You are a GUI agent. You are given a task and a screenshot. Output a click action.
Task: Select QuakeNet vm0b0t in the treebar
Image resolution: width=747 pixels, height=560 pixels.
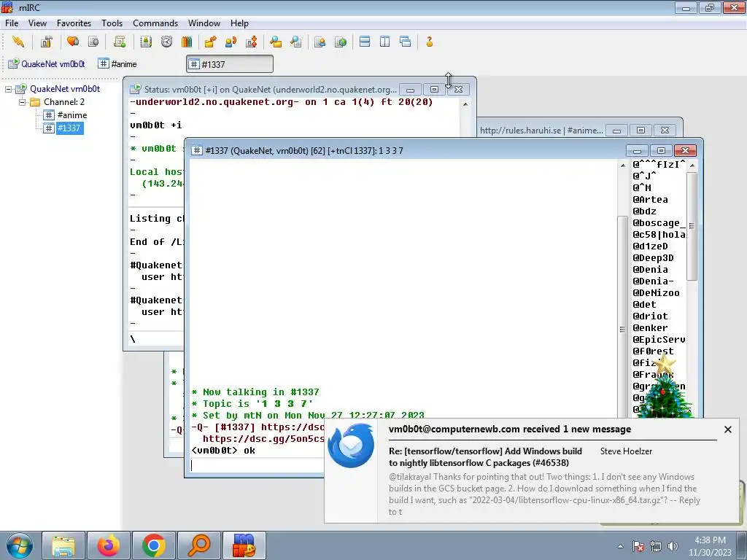[x=65, y=88]
